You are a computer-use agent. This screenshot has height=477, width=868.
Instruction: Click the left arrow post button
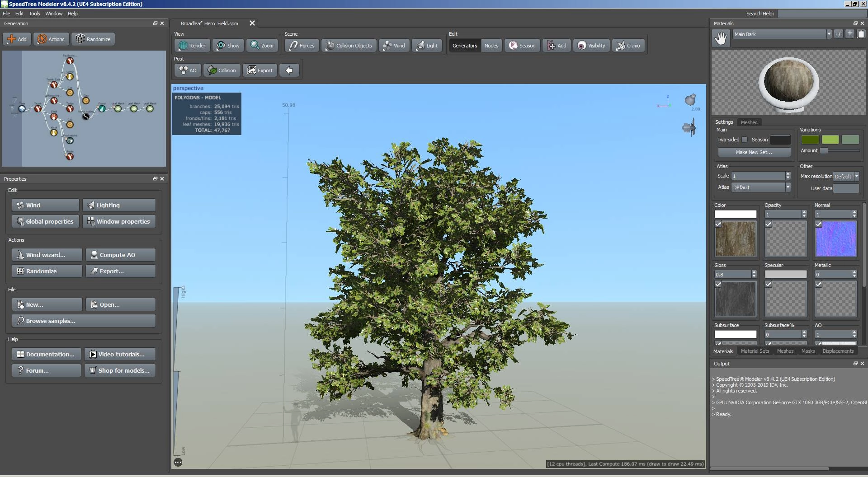289,70
